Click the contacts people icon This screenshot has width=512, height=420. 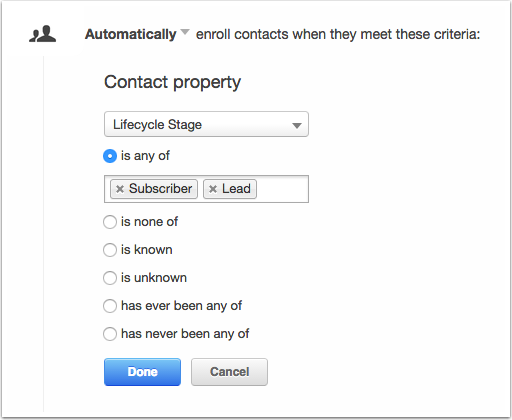(x=43, y=34)
